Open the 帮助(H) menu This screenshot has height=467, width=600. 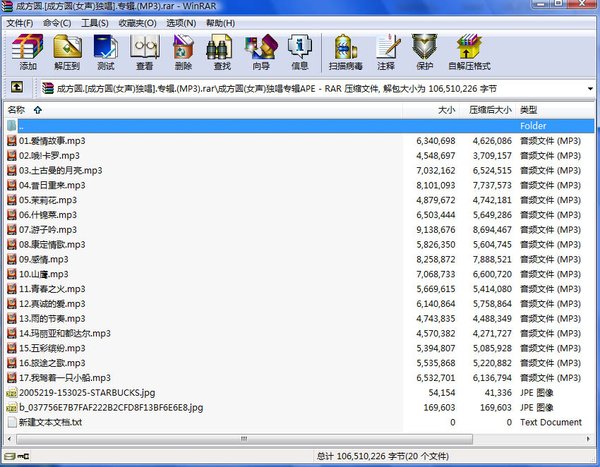point(220,23)
